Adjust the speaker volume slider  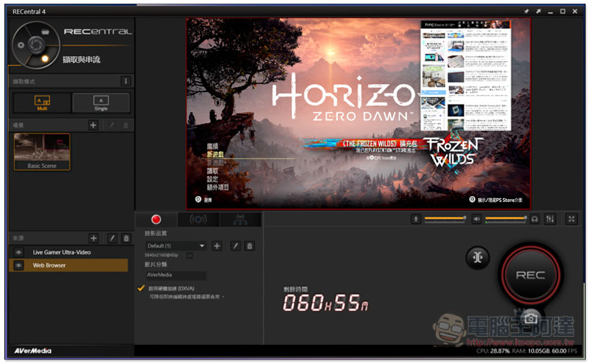click(x=506, y=219)
